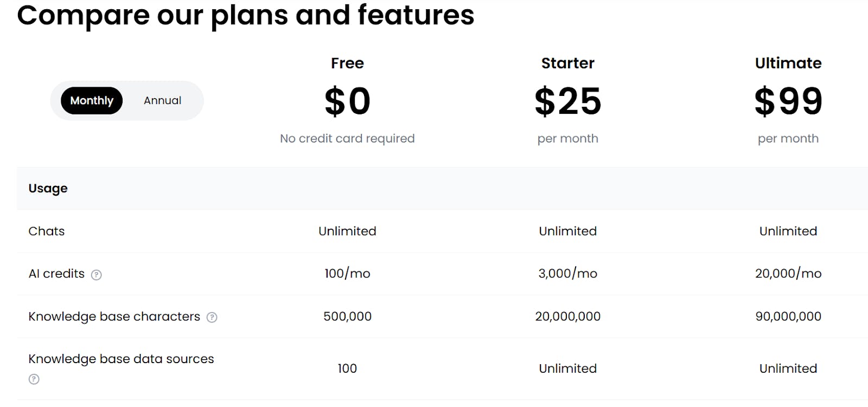The width and height of the screenshot is (868, 407).
Task: Select the Free plan heading
Action: [x=347, y=63]
